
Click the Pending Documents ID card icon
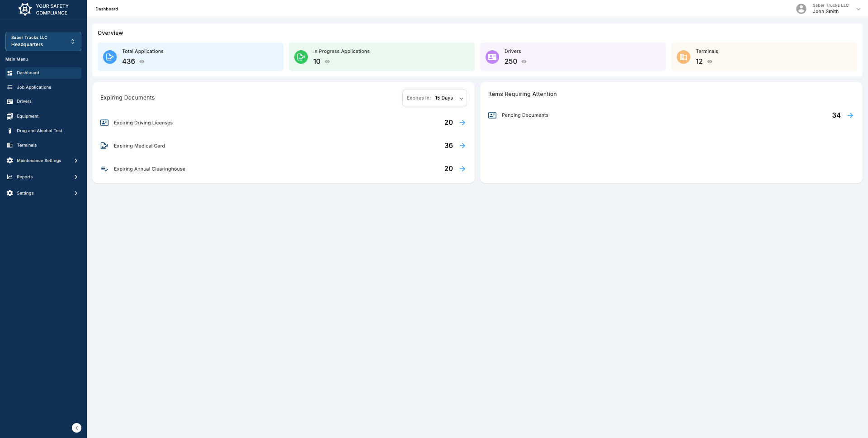tap(492, 115)
